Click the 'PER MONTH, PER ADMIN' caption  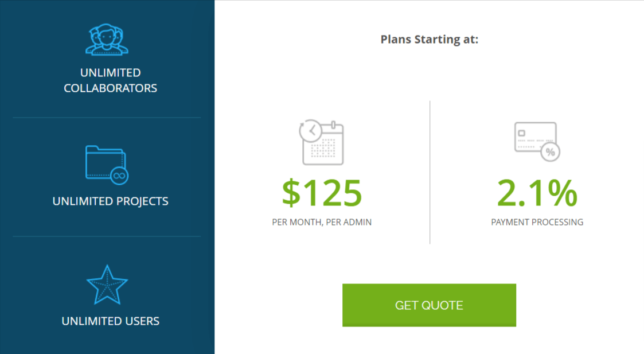pyautogui.click(x=322, y=222)
